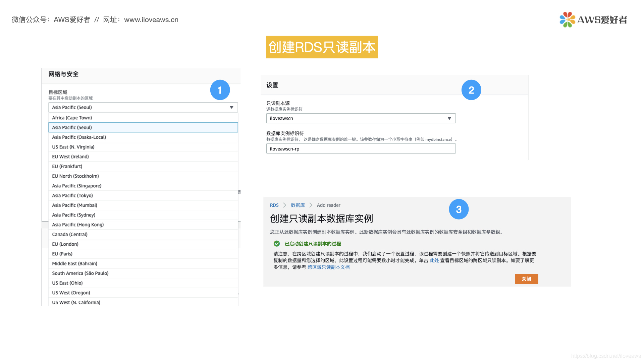This screenshot has height=362, width=644.
Task: Select Africa (Cape Town) region option
Action: pos(72,118)
